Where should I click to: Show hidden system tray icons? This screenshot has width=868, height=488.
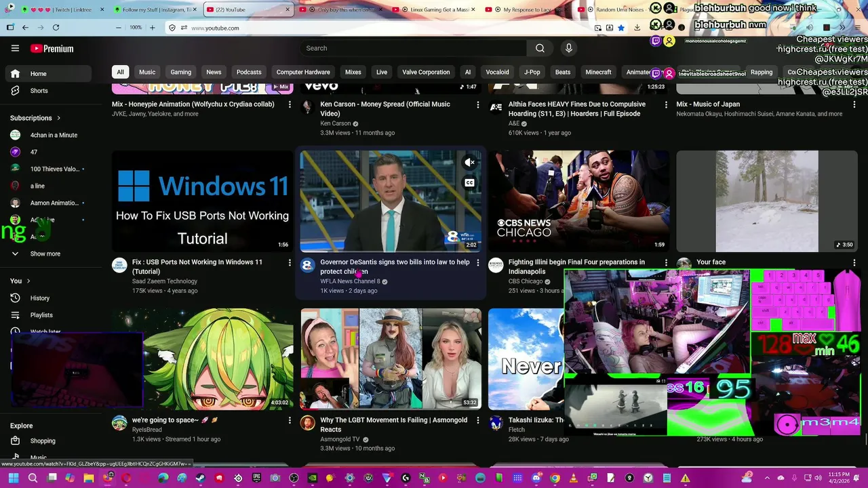point(767,478)
